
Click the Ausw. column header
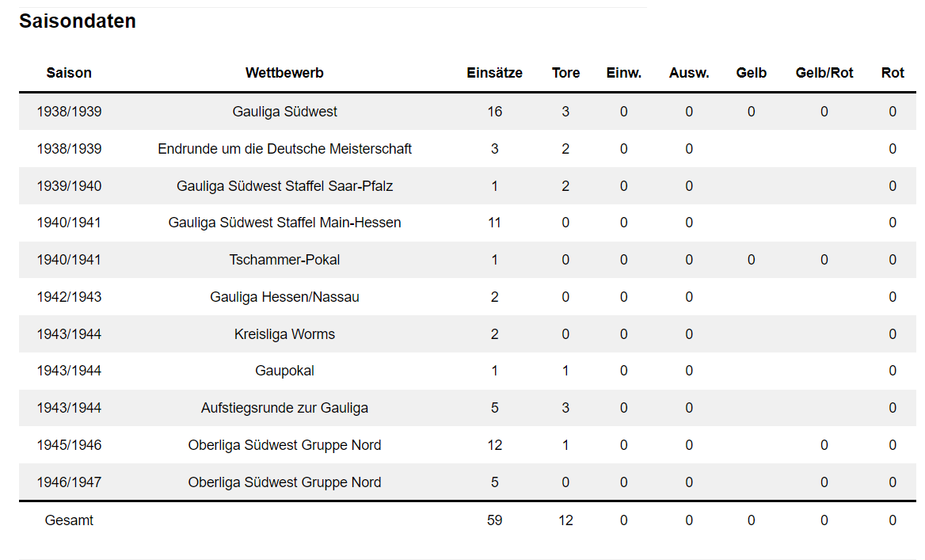[x=689, y=73]
